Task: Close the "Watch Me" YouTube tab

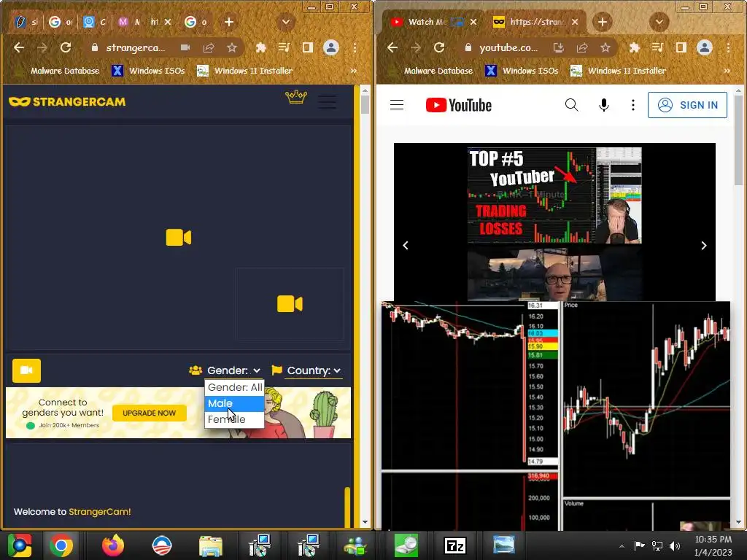Action: pos(473,22)
